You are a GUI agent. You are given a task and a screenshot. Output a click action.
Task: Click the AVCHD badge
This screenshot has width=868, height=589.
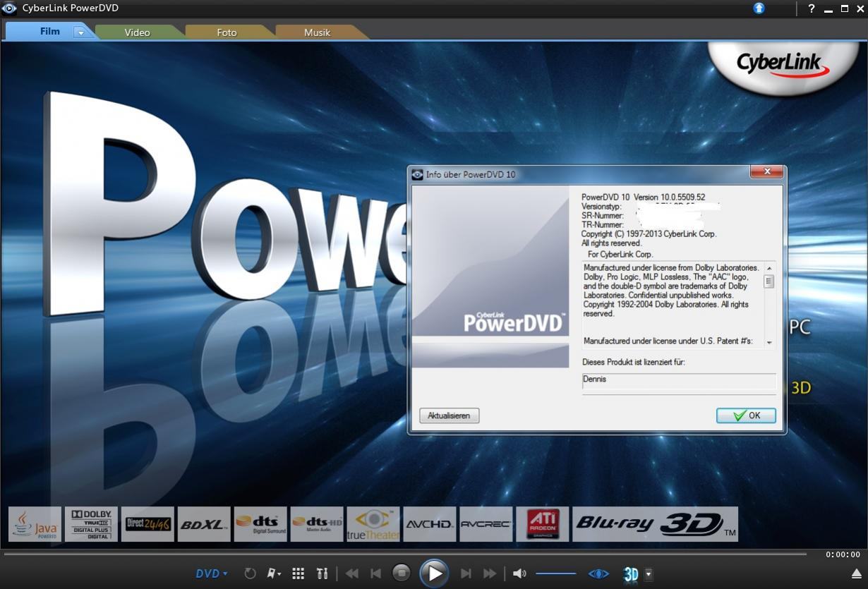[x=430, y=524]
